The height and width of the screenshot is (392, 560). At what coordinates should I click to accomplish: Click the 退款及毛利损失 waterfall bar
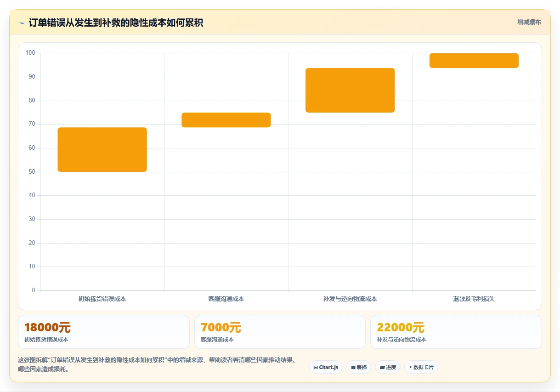(x=474, y=61)
